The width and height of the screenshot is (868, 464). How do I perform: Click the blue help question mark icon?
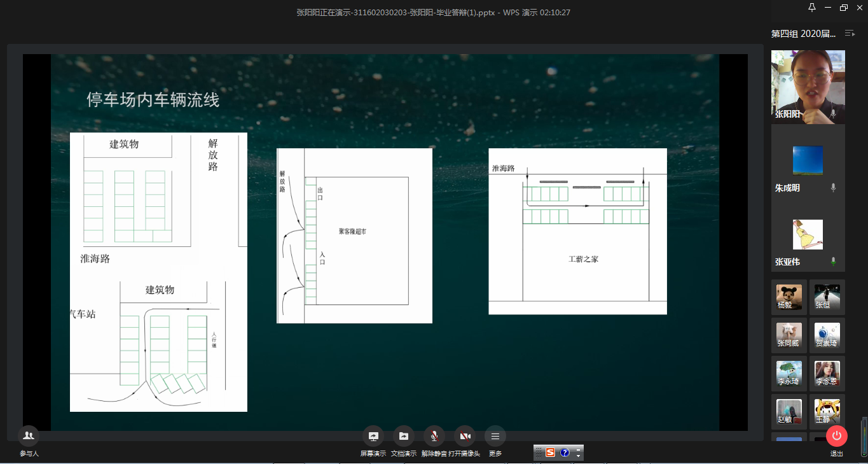[564, 453]
